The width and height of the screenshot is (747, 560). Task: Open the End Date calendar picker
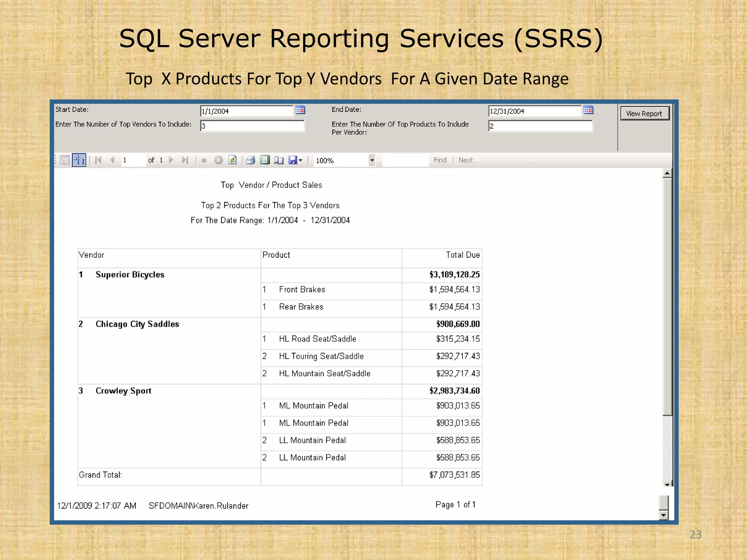tap(588, 110)
